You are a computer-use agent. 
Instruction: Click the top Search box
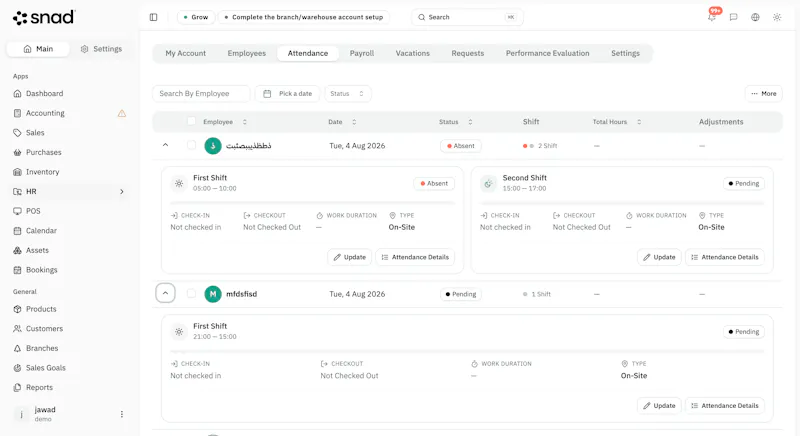[467, 17]
